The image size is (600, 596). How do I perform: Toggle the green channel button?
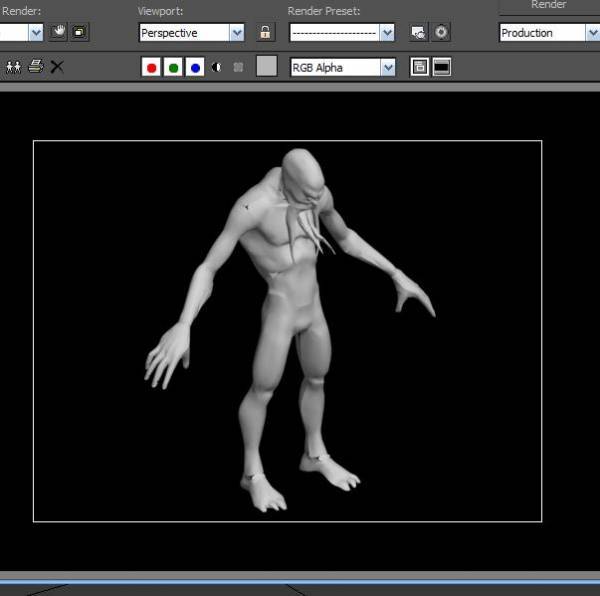173,67
